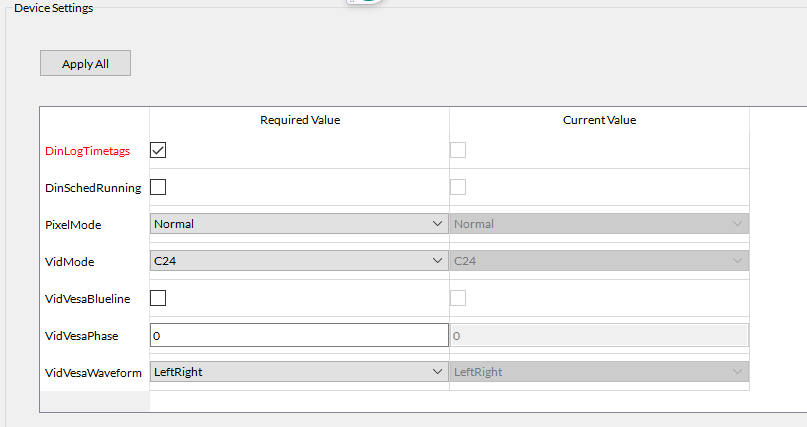Expand the VidMode required value dropdown

pos(298,261)
